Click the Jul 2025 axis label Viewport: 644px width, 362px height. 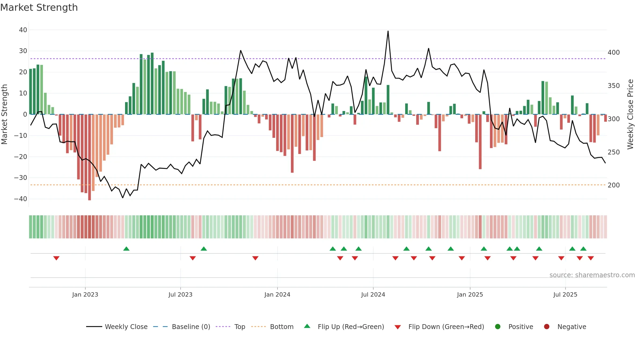click(x=565, y=294)
